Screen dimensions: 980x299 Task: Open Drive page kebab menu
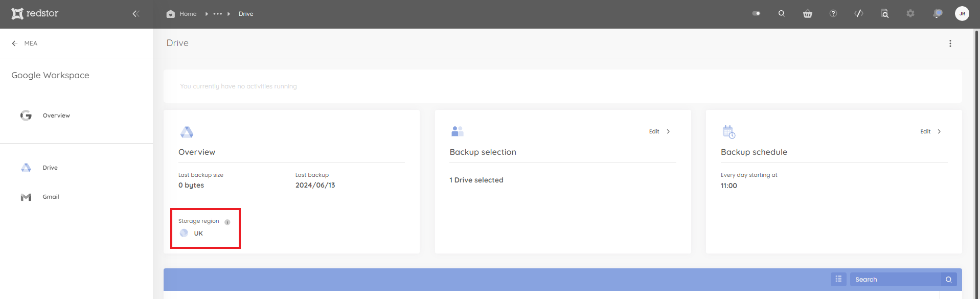(950, 43)
